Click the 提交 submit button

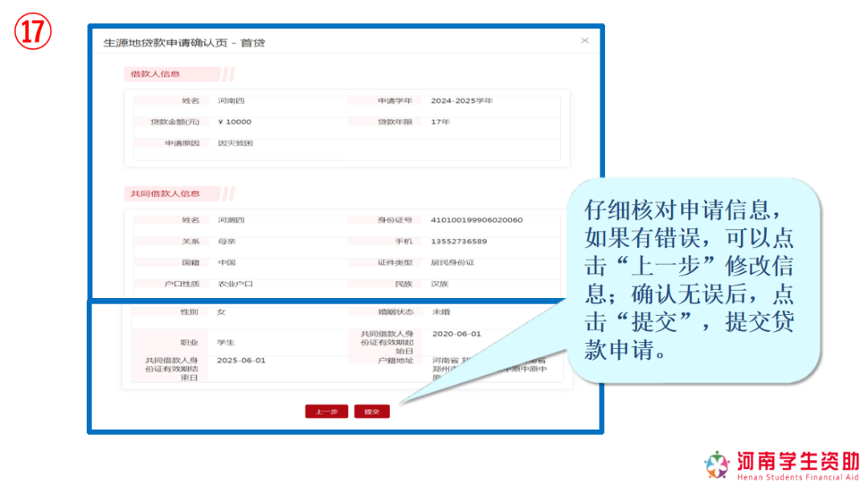[371, 411]
